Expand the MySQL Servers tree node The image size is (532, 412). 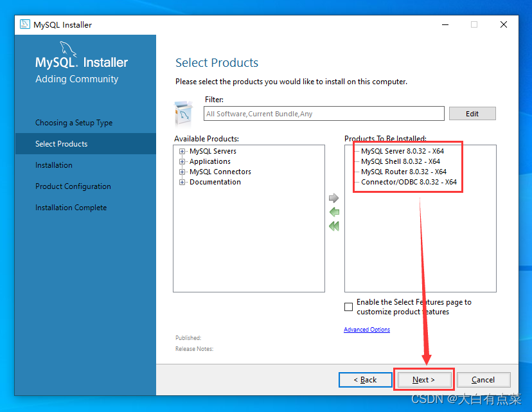(x=182, y=151)
